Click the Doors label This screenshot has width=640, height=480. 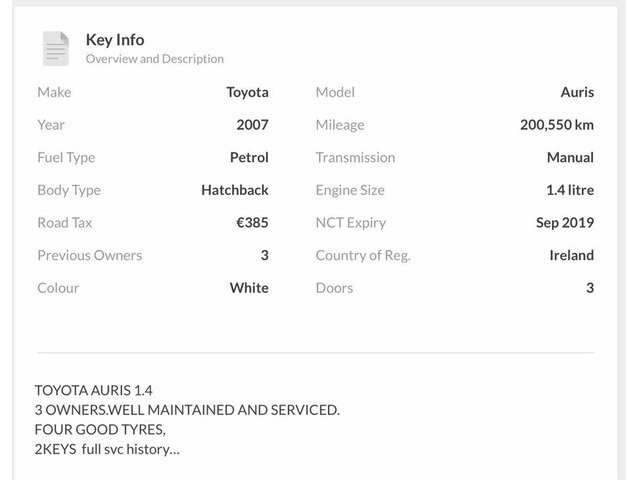point(334,287)
